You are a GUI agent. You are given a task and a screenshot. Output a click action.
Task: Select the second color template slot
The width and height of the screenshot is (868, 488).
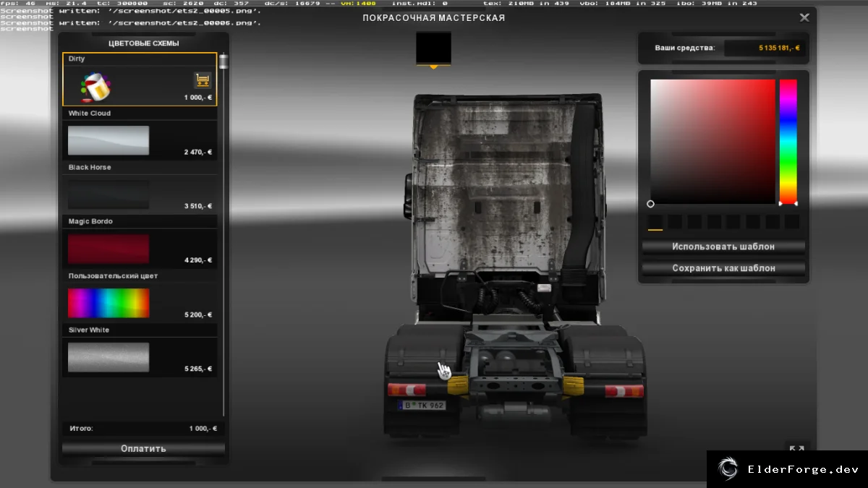click(675, 222)
